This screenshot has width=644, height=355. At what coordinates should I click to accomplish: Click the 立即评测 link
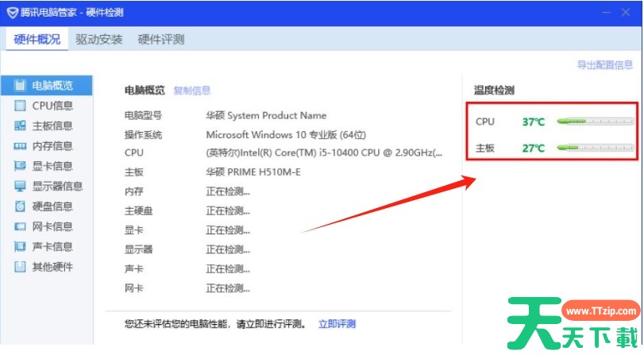click(337, 324)
